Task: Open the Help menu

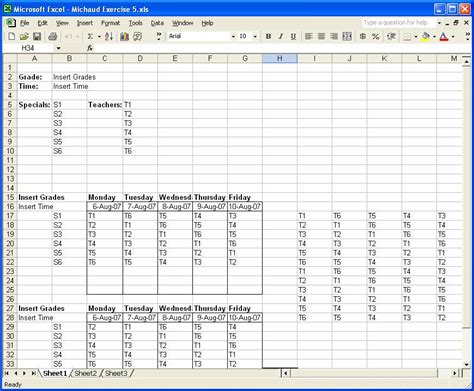Action: 207,23
